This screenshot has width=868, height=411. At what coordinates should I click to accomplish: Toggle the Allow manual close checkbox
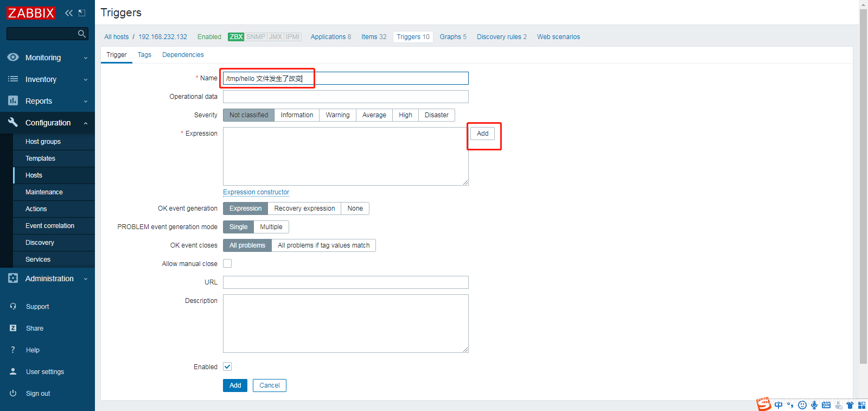pos(227,263)
